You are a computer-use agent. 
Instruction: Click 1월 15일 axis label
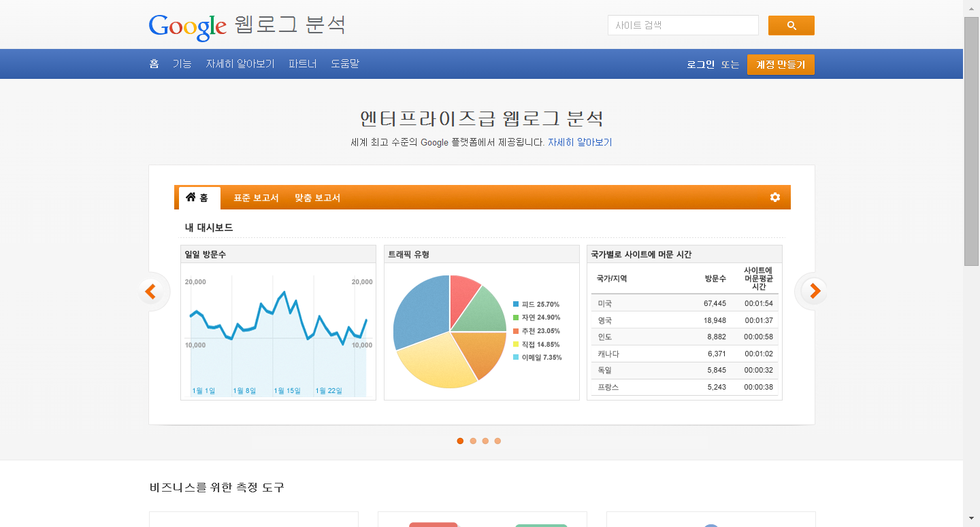click(287, 391)
